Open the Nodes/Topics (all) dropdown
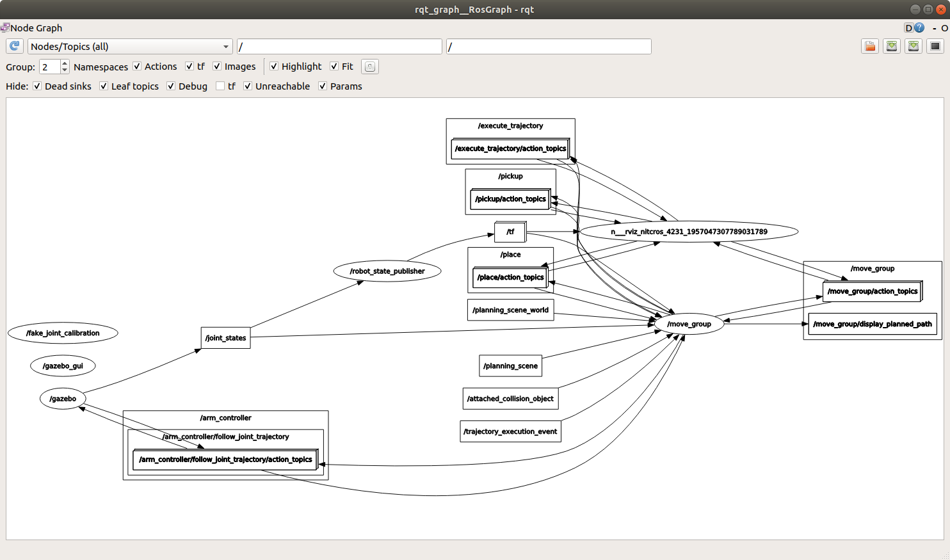The height and width of the screenshot is (560, 950). pos(130,47)
